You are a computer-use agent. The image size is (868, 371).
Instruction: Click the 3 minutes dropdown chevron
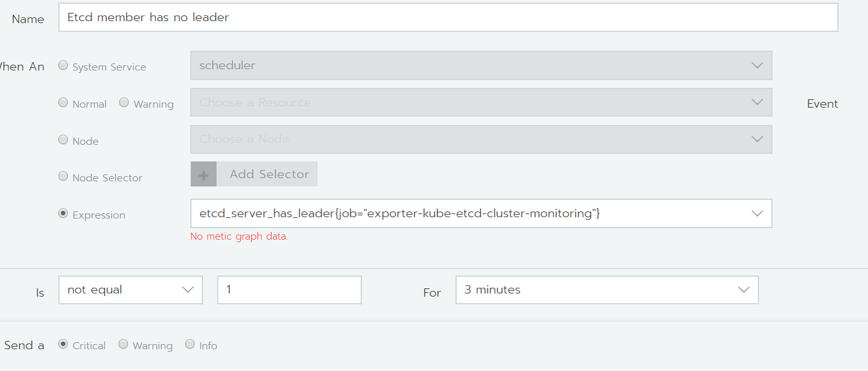tap(743, 290)
